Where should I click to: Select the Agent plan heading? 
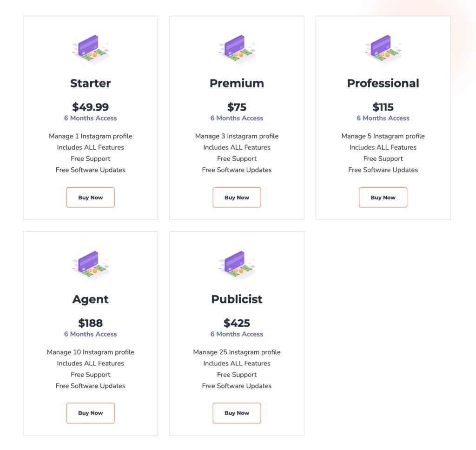pyautogui.click(x=91, y=299)
